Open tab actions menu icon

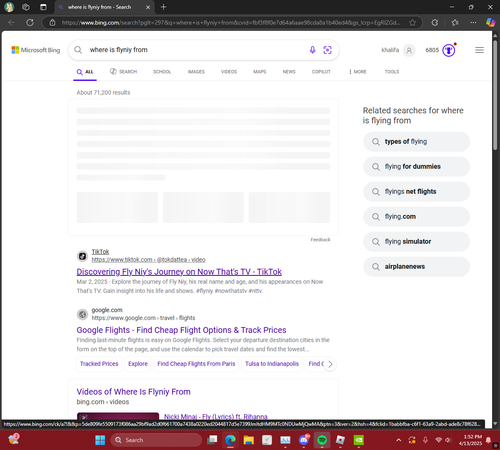point(43,7)
